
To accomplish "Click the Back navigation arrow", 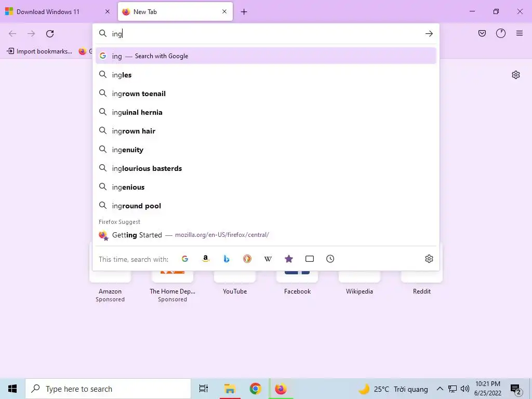I will click(12, 34).
